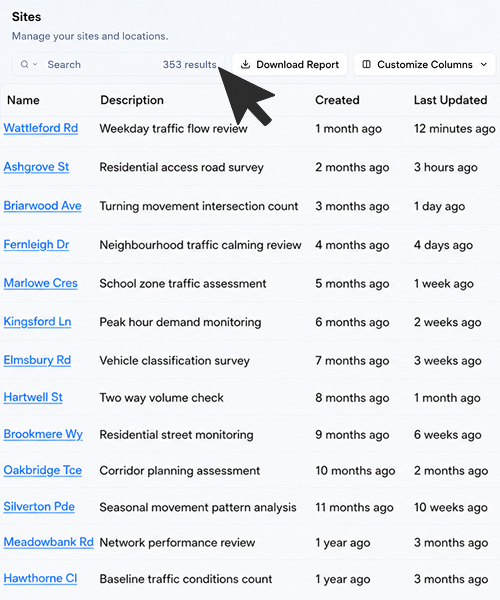Viewport: 500px width, 600px height.
Task: Click 'Residential street monitoring' description
Action: [176, 435]
